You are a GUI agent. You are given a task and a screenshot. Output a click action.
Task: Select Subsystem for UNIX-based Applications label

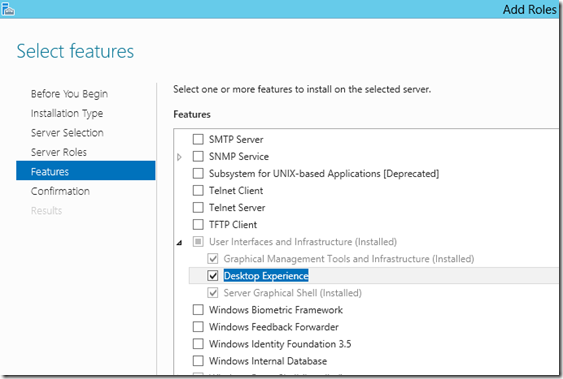pyautogui.click(x=324, y=174)
